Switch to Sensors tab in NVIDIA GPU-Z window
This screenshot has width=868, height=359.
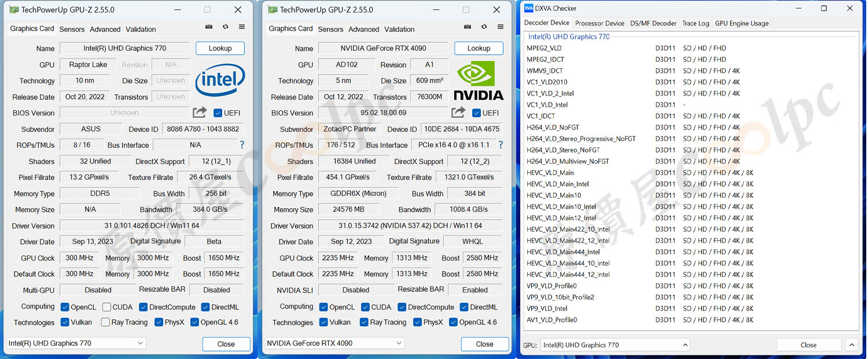pos(330,29)
